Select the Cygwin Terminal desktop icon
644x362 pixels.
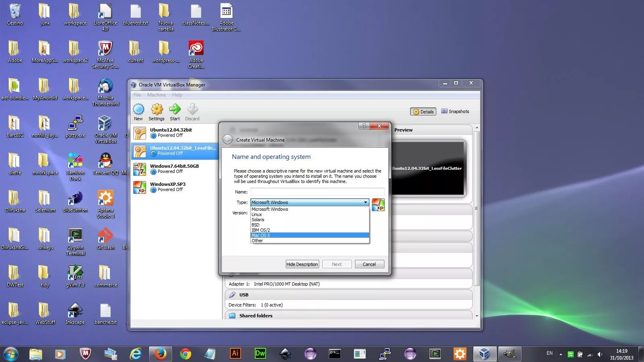[x=75, y=242]
